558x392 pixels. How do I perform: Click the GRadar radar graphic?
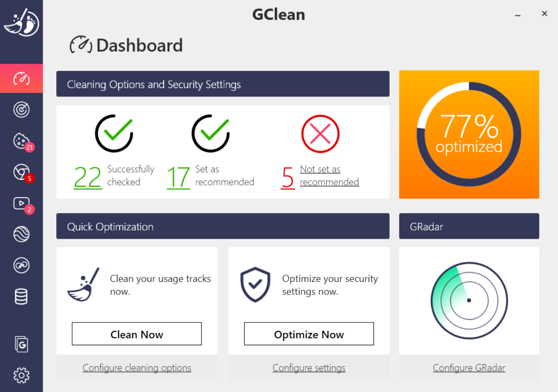coord(469,301)
